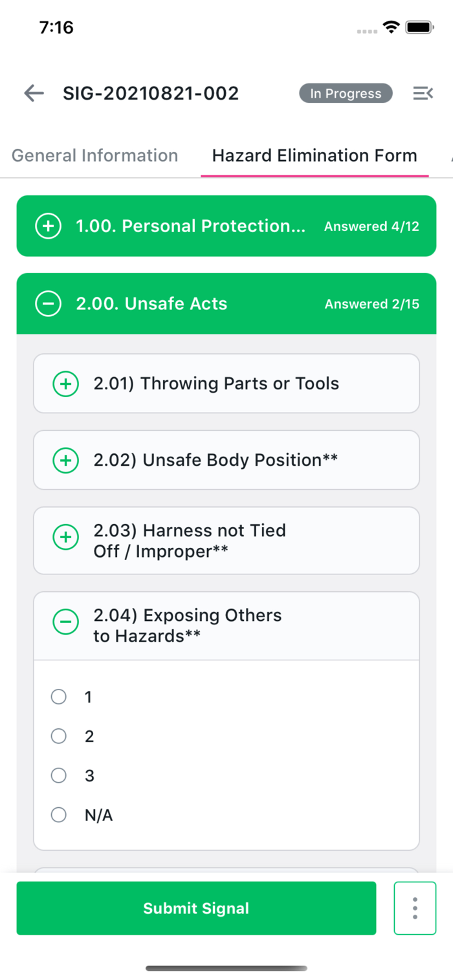Tap plus icon for Unsafe Body Position
The height and width of the screenshot is (980, 453).
point(65,461)
